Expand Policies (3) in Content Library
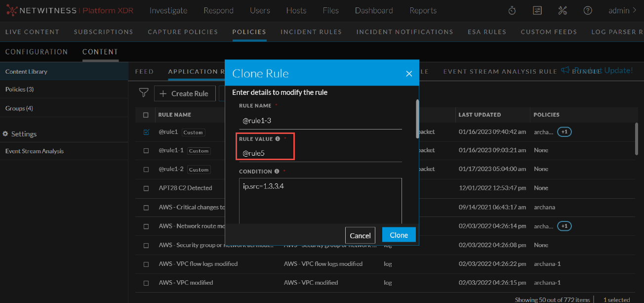 (20, 89)
